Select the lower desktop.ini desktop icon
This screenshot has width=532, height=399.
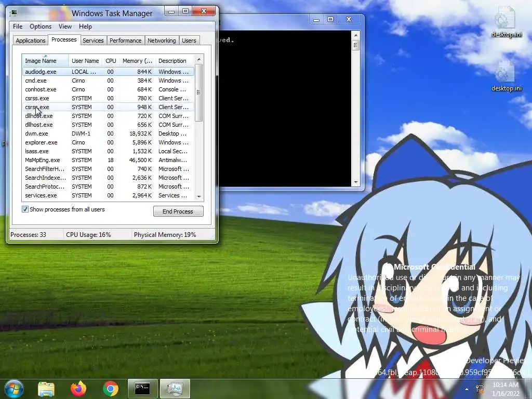coord(506,77)
